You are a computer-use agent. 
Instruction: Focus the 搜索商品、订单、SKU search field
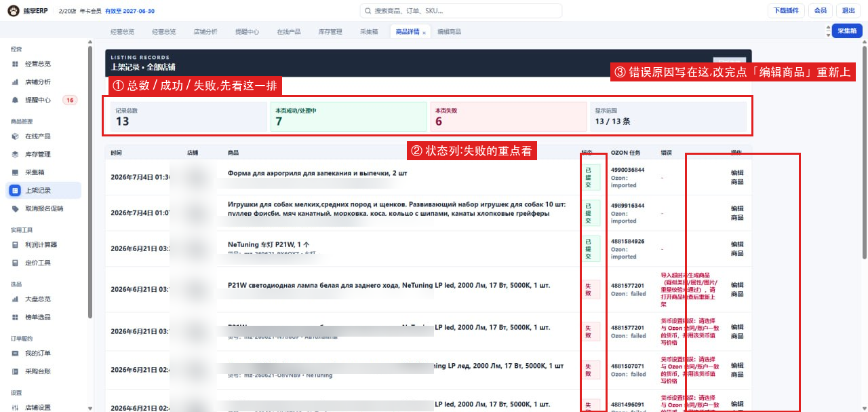point(461,11)
